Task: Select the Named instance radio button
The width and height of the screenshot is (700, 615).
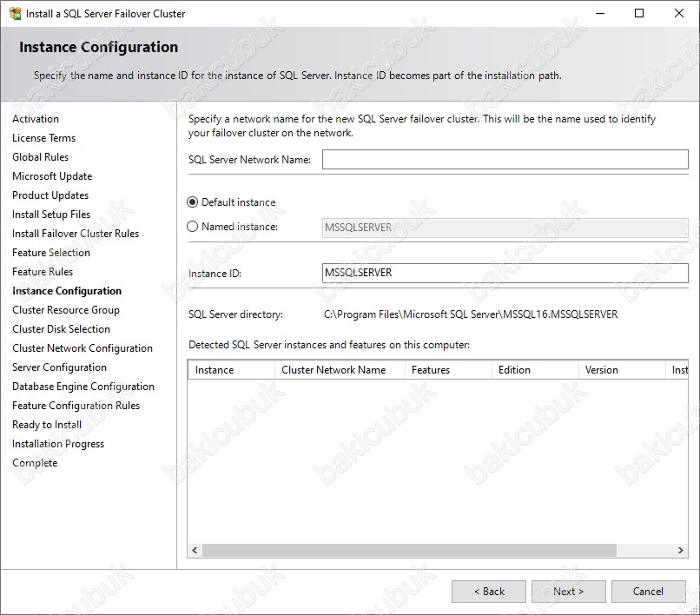Action: click(x=192, y=227)
